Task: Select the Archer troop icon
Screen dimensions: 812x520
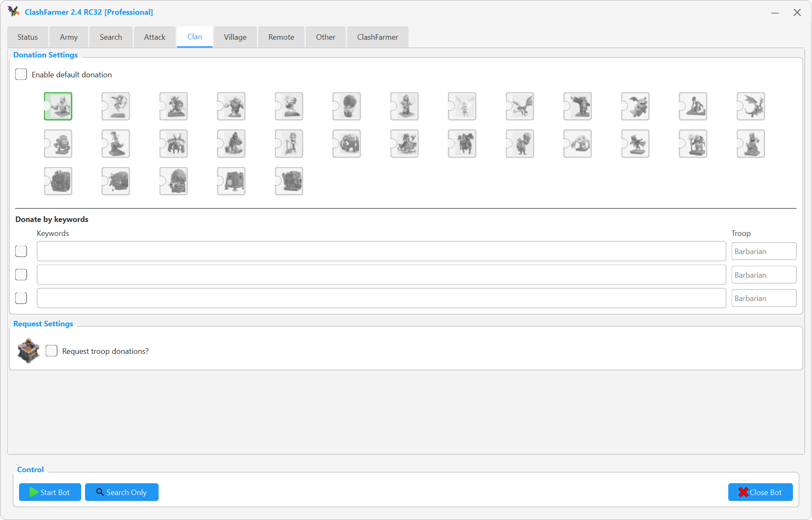Action: click(116, 106)
